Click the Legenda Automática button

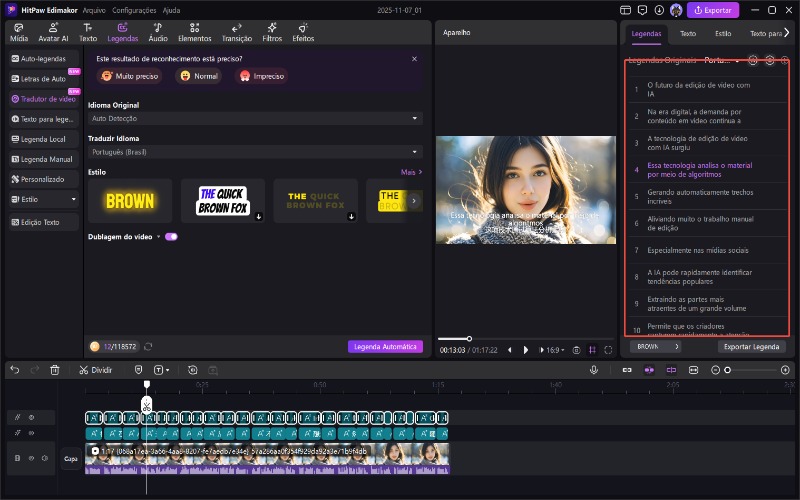coord(385,347)
